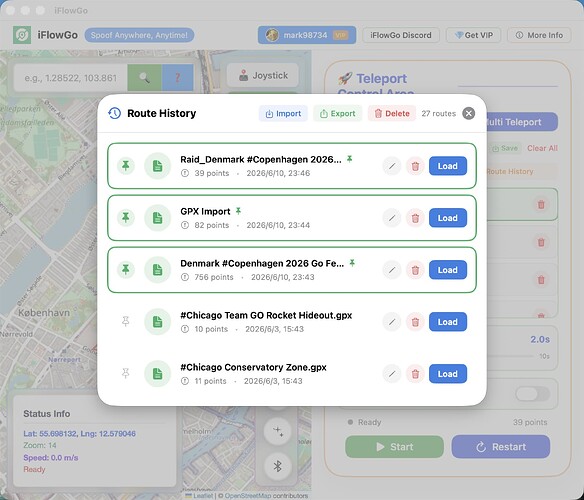Export routes from Route History
Screen dimensions: 584x500
pyautogui.click(x=337, y=113)
